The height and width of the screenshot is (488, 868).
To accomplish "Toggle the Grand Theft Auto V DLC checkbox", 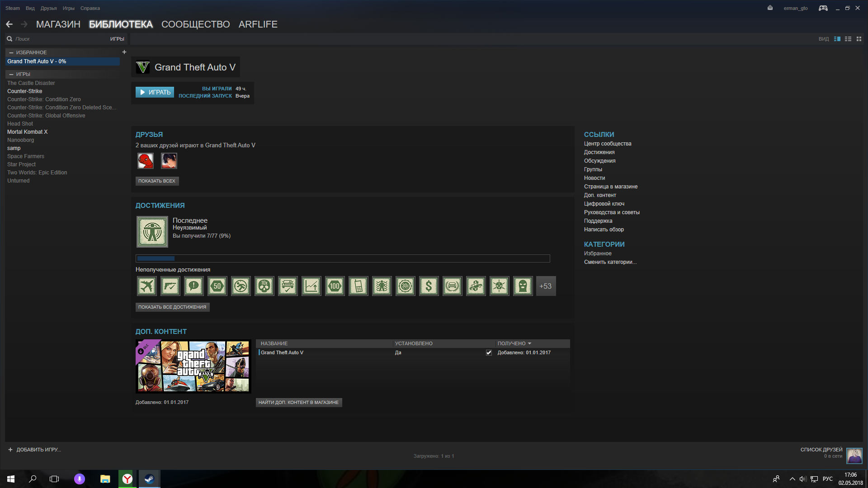I will click(x=489, y=353).
